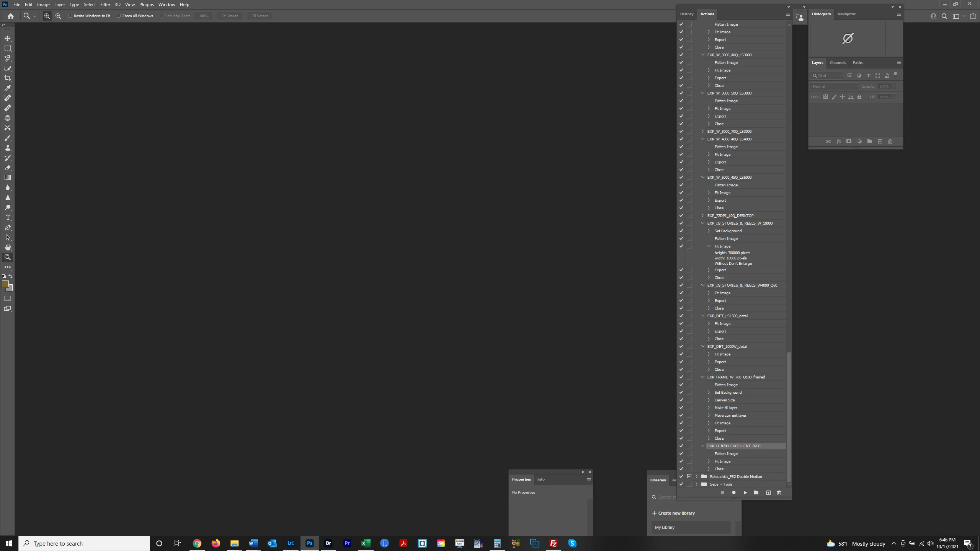Enable Resize Windows to Fit checkbox

[x=70, y=16]
